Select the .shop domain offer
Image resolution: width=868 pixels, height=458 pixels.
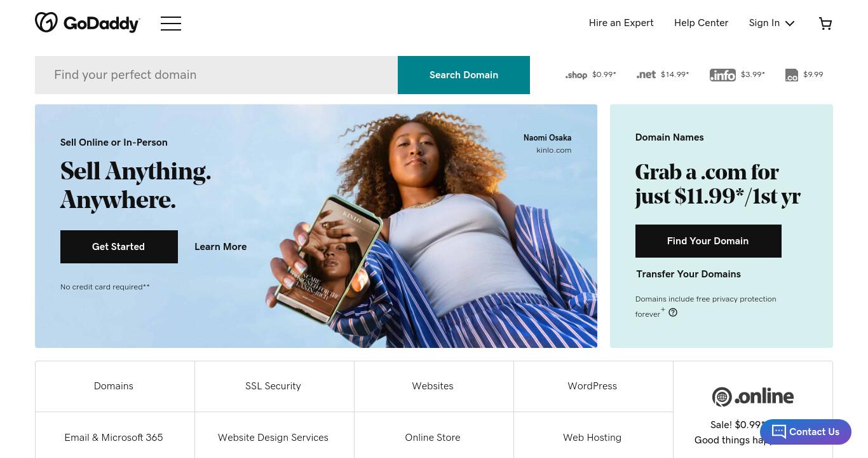tap(590, 75)
